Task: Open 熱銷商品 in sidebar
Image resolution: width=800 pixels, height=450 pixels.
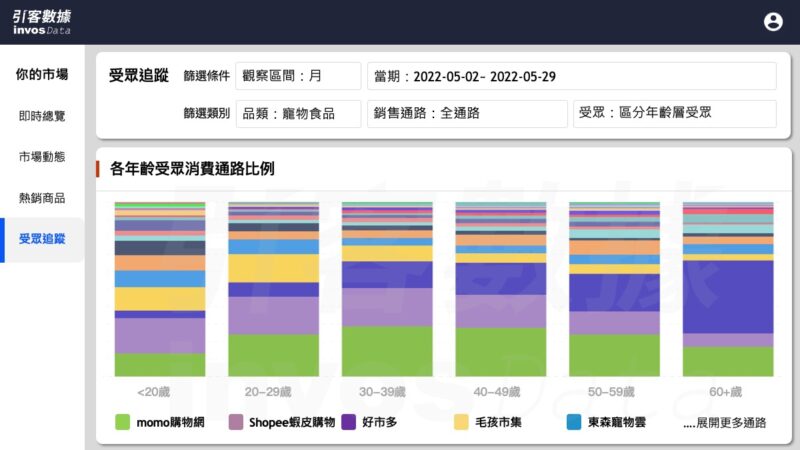Action: coord(42,198)
